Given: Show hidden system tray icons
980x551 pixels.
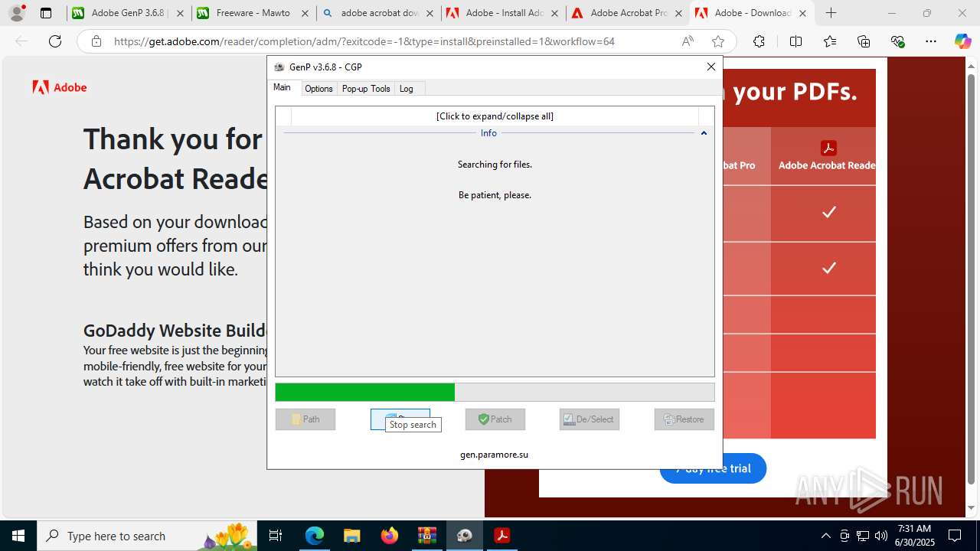Looking at the screenshot, I should [x=825, y=536].
